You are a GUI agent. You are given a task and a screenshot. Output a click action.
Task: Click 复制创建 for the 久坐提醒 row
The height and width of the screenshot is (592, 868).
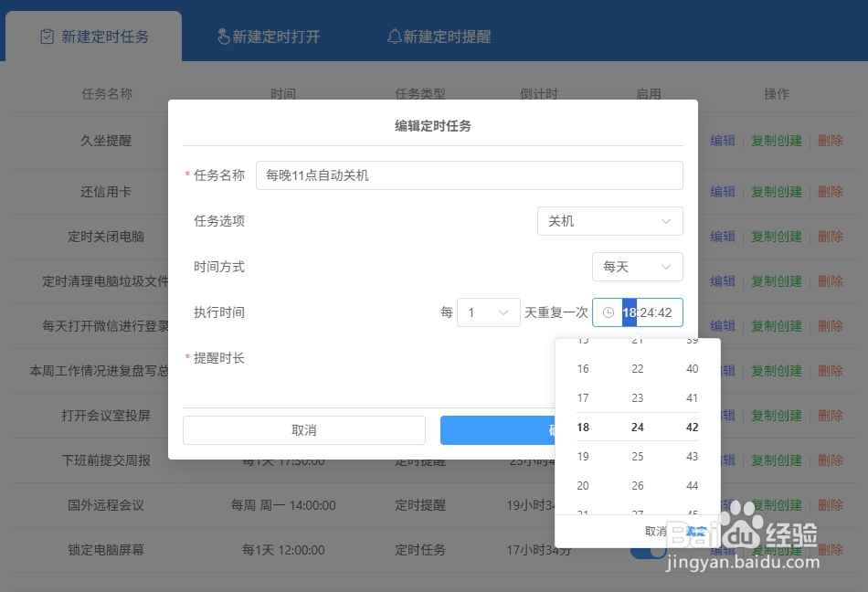click(x=777, y=141)
